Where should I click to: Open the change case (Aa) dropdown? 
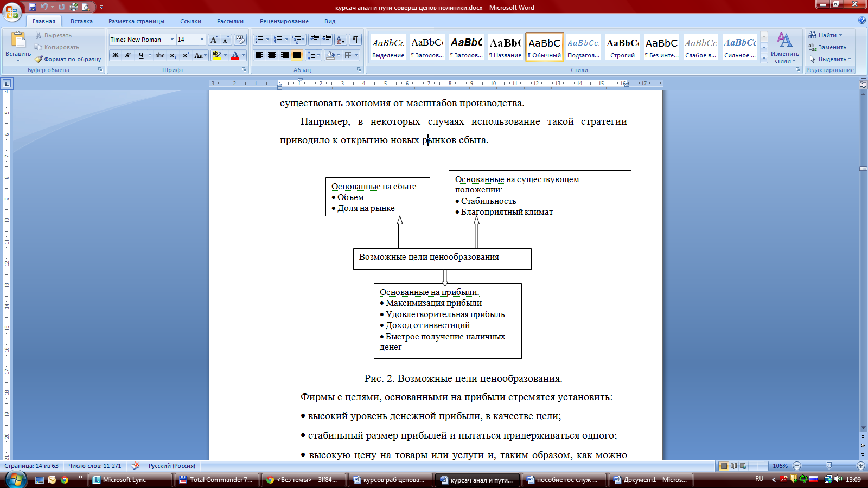tap(200, 55)
